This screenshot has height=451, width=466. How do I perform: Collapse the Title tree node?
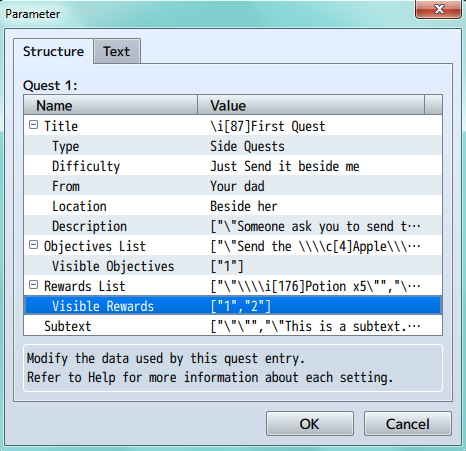[x=33, y=125]
